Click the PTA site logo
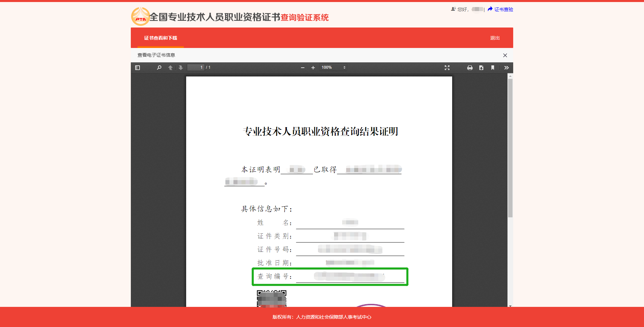644x327 pixels. tap(140, 17)
